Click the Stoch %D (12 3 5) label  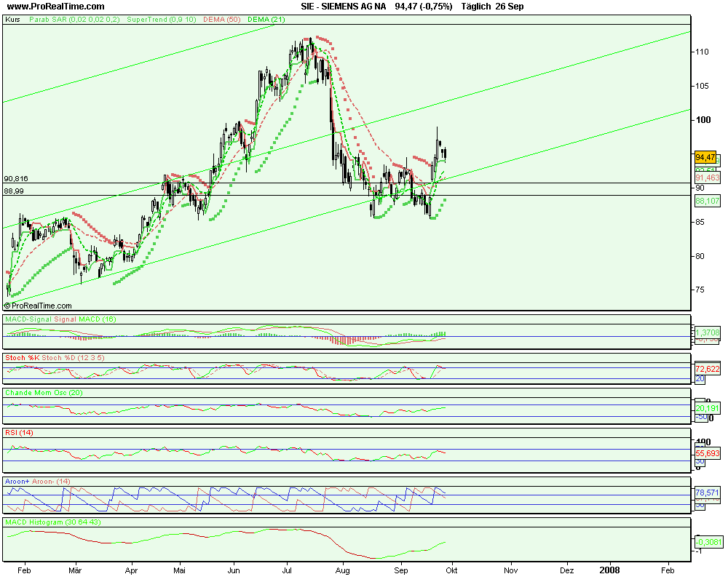(x=74, y=358)
